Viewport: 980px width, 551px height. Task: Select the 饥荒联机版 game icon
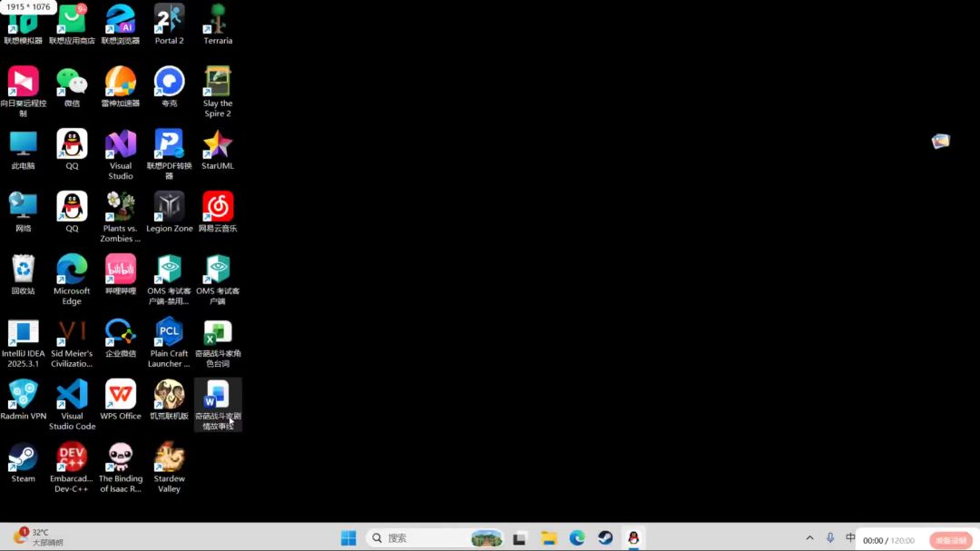[x=169, y=399]
